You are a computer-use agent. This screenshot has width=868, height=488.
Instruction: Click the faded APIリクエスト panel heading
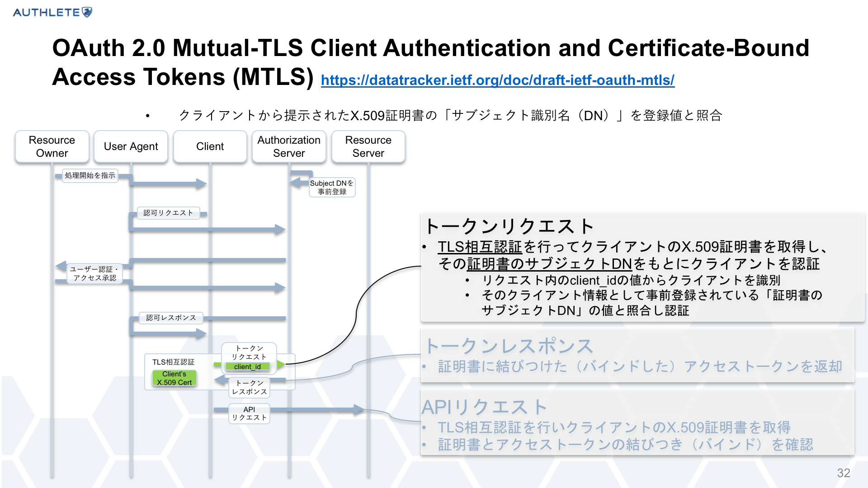tap(484, 407)
